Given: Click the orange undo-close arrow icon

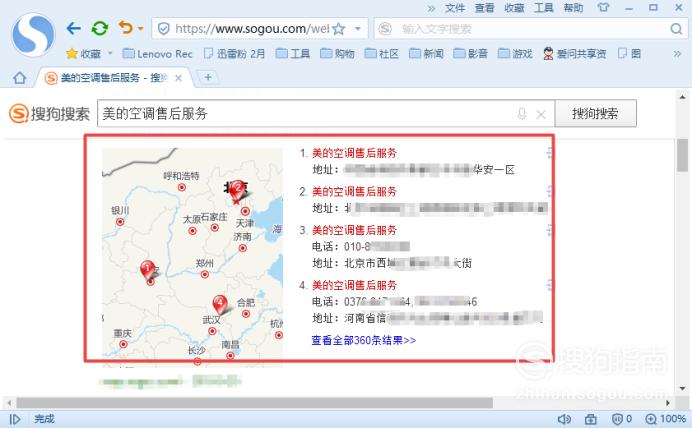Looking at the screenshot, I should (126, 28).
